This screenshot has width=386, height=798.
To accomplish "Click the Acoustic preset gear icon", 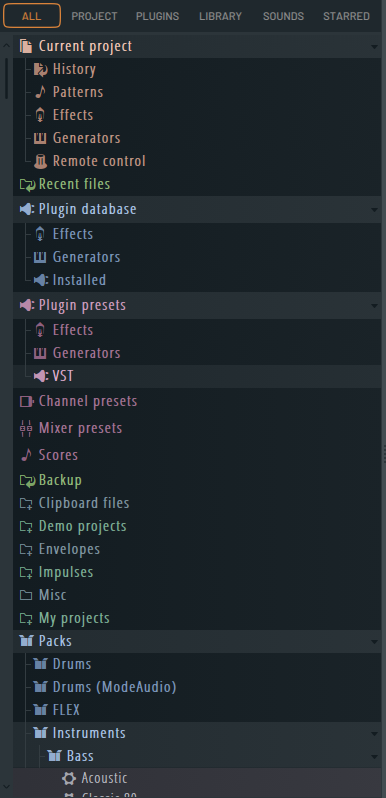I will (x=68, y=778).
